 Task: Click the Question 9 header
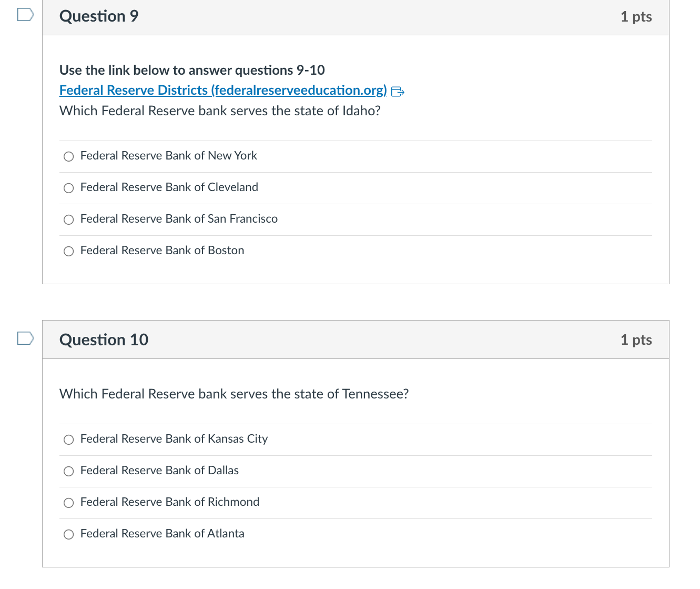pyautogui.click(x=98, y=16)
